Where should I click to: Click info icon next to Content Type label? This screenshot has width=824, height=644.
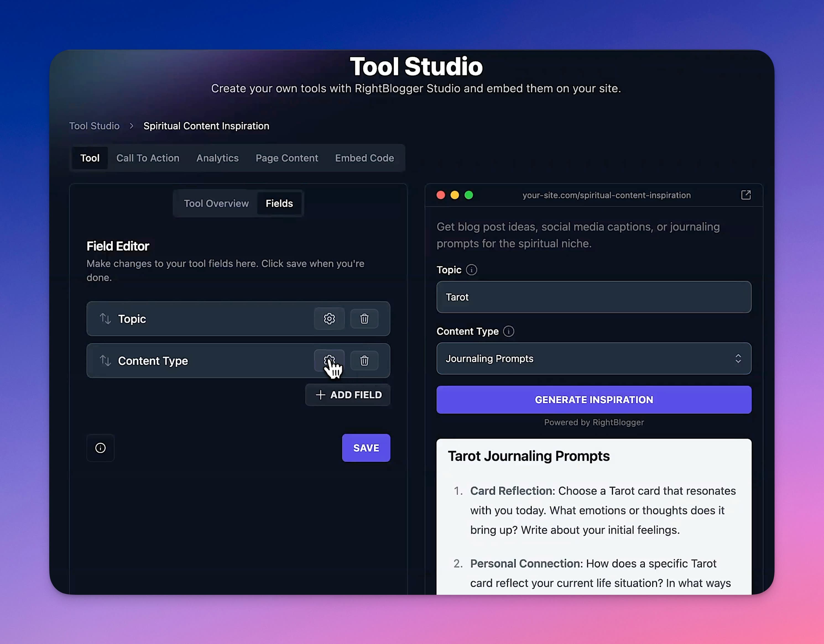508,331
